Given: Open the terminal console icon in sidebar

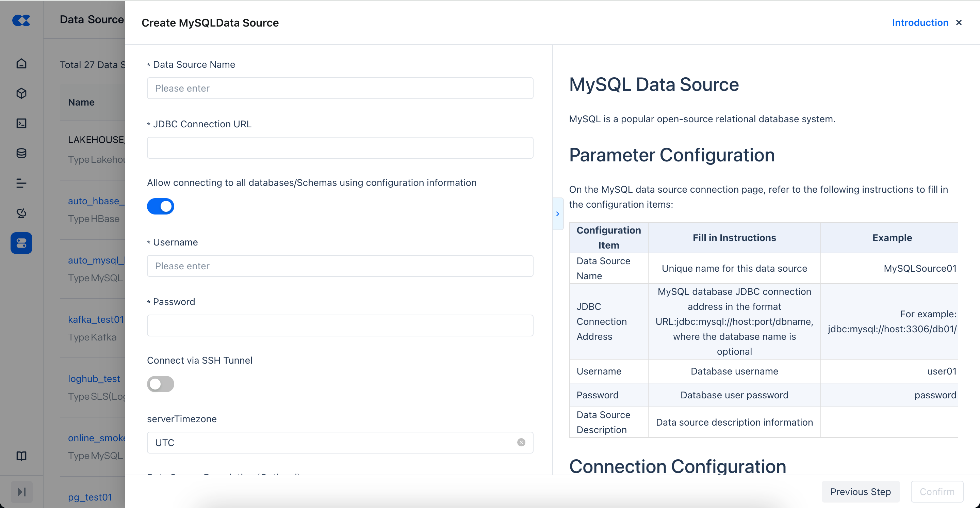Looking at the screenshot, I should 21,123.
